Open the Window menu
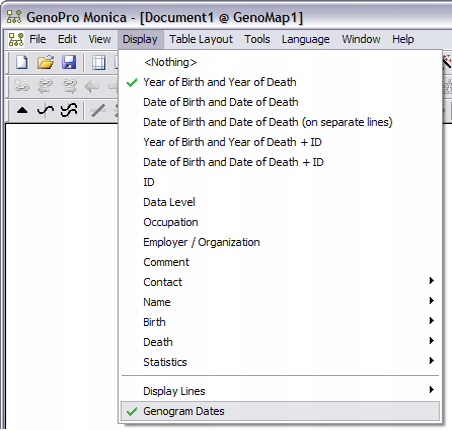 [361, 39]
